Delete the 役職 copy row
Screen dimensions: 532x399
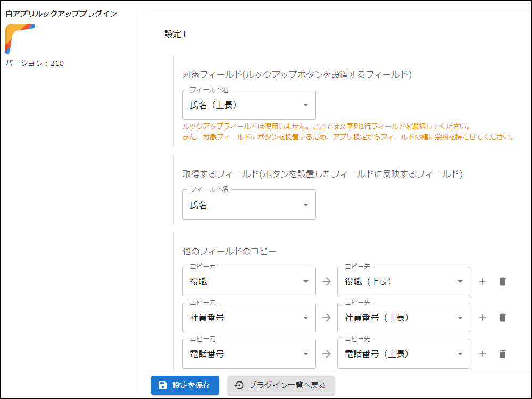click(503, 281)
